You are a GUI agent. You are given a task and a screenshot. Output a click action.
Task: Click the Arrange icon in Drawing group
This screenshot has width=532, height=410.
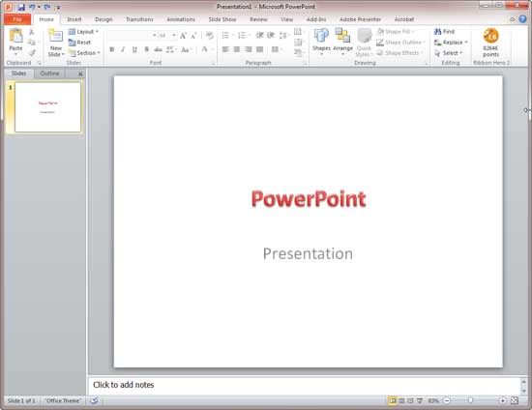[x=342, y=36]
